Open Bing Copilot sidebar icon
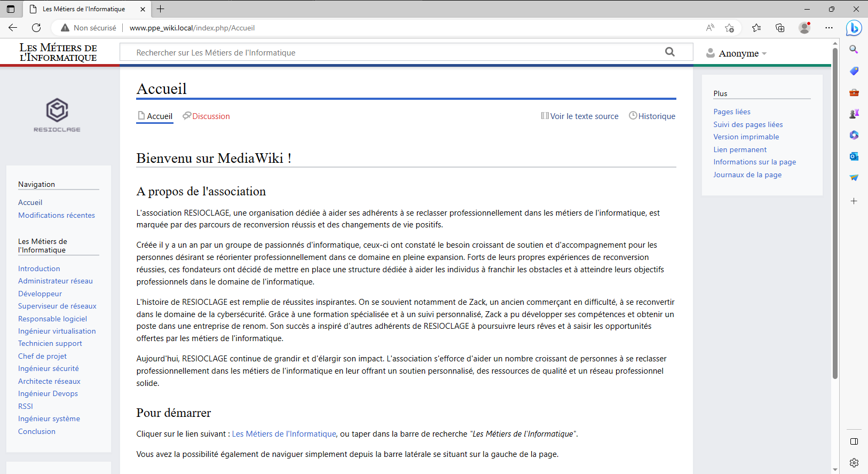The width and height of the screenshot is (868, 474). 854,28
